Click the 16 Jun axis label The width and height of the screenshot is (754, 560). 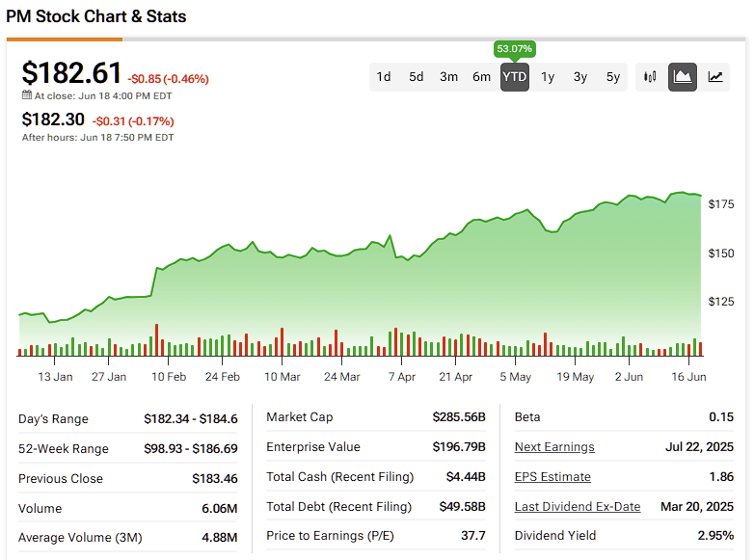[x=688, y=377]
